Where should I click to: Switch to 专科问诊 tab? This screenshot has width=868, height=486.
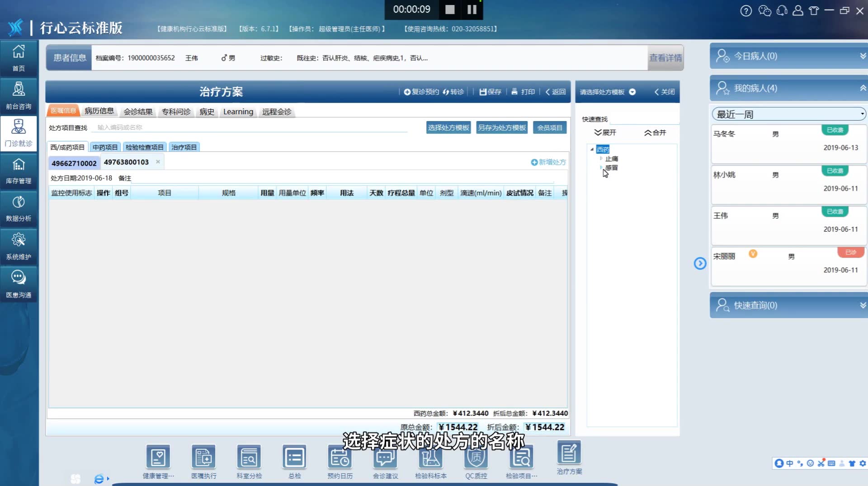point(176,111)
